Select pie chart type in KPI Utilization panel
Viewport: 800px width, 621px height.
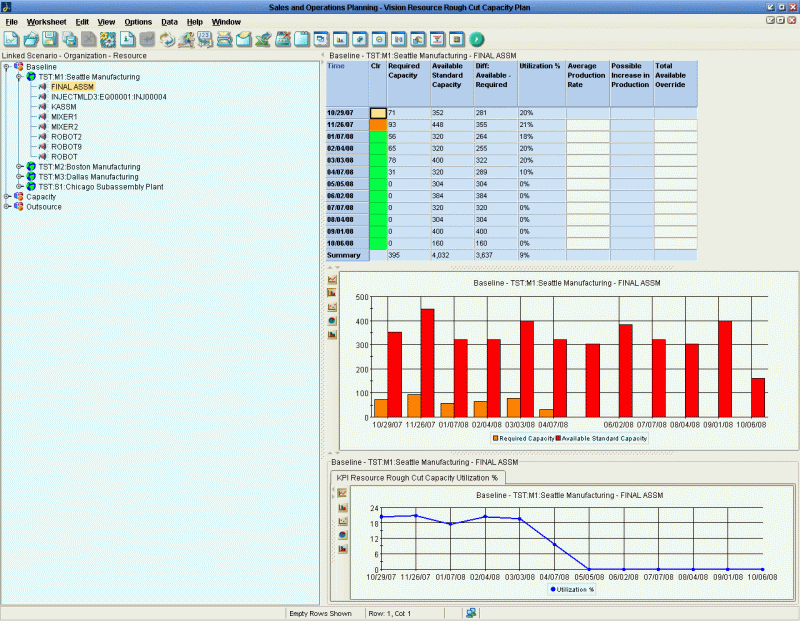point(342,535)
